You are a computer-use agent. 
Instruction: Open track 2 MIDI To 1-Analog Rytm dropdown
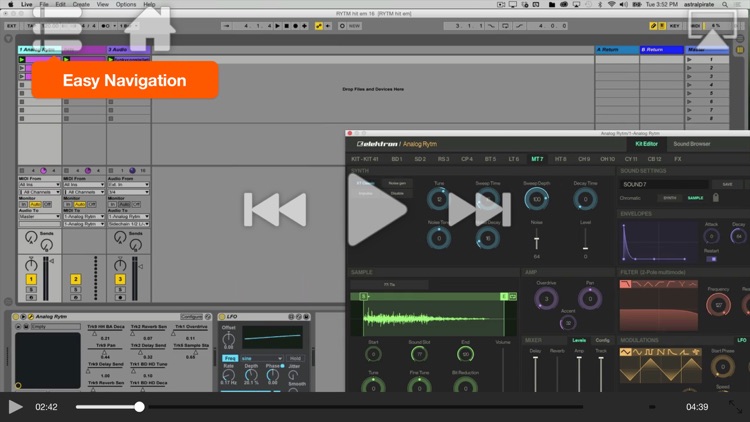(x=84, y=217)
